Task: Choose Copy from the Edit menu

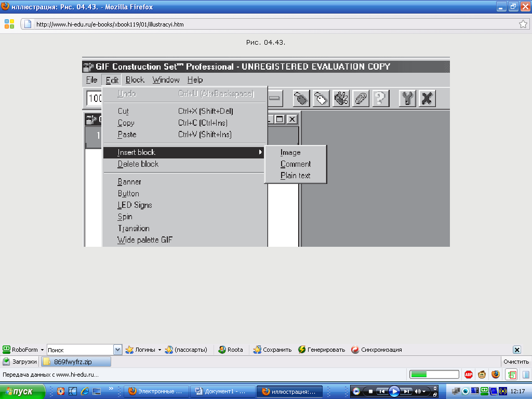Action: (x=183, y=123)
